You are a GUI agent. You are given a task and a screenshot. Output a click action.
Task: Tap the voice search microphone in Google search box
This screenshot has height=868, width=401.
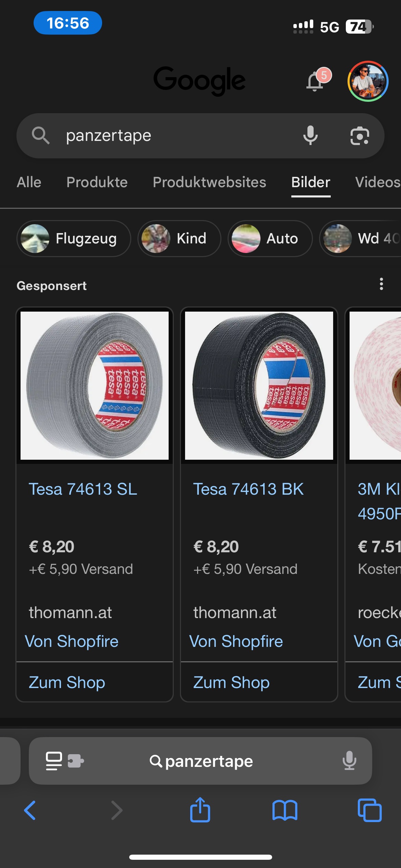[x=311, y=135]
